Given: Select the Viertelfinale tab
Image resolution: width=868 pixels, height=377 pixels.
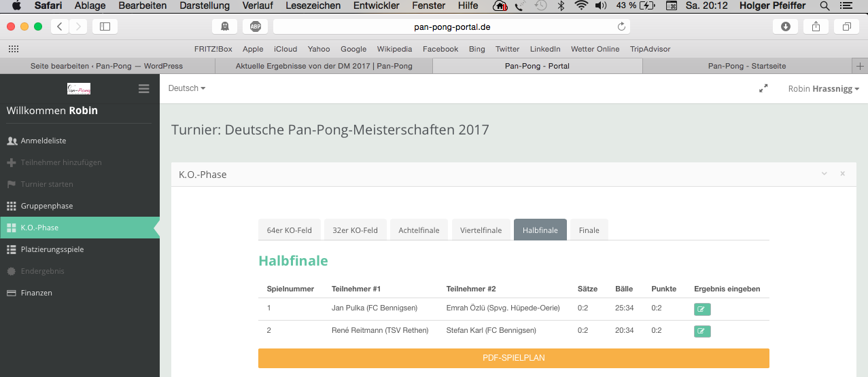Looking at the screenshot, I should (481, 230).
